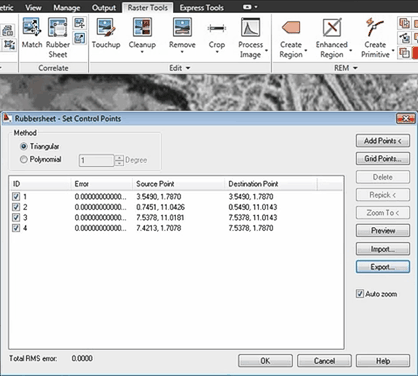Image resolution: width=418 pixels, height=376 pixels.
Task: Expand the Edit panel title
Action: pos(179,68)
